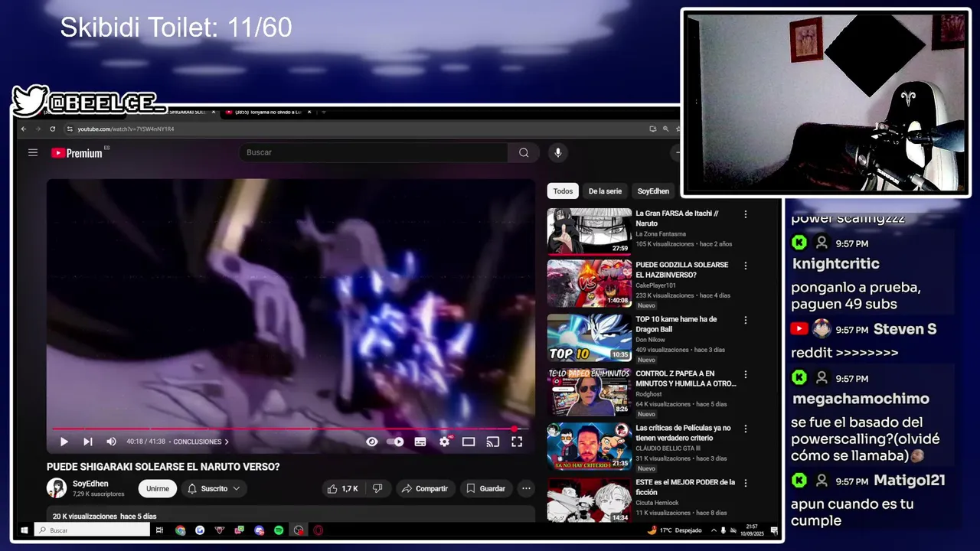The image size is (980, 551).
Task: Open Chrome from the taskbar
Action: click(x=180, y=530)
